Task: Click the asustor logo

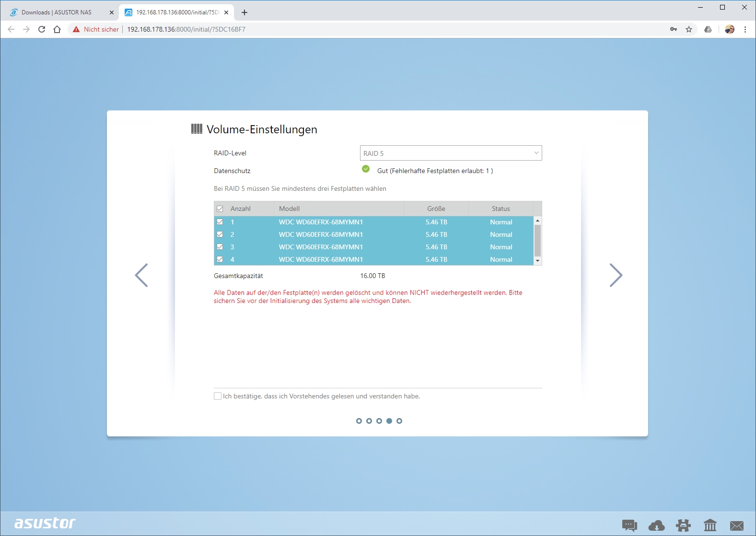Action: coord(45,523)
